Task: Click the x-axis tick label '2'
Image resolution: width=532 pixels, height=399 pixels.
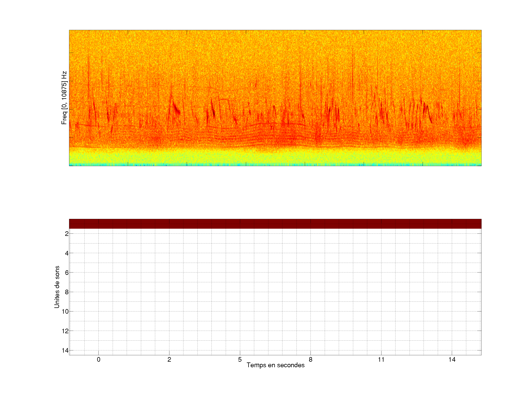Action: tap(169, 359)
